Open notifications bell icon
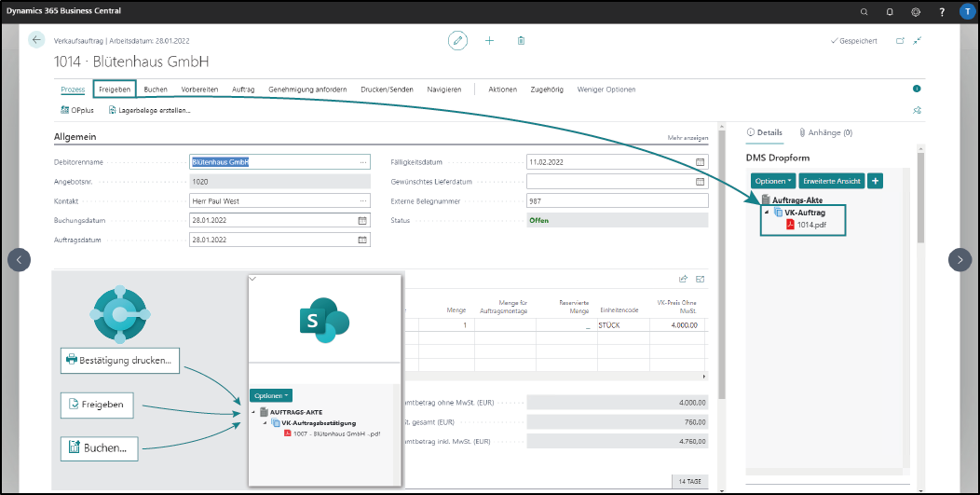 pos(890,11)
